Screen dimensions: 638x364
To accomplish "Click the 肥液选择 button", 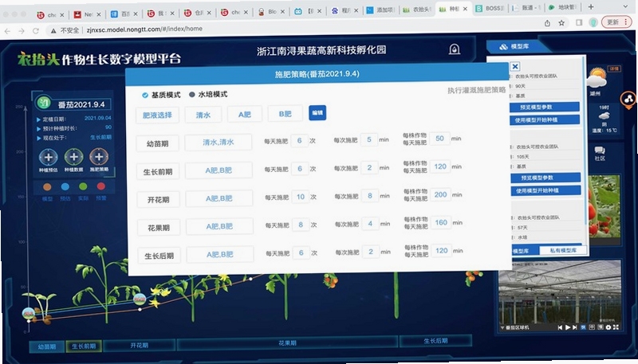I will tap(157, 115).
